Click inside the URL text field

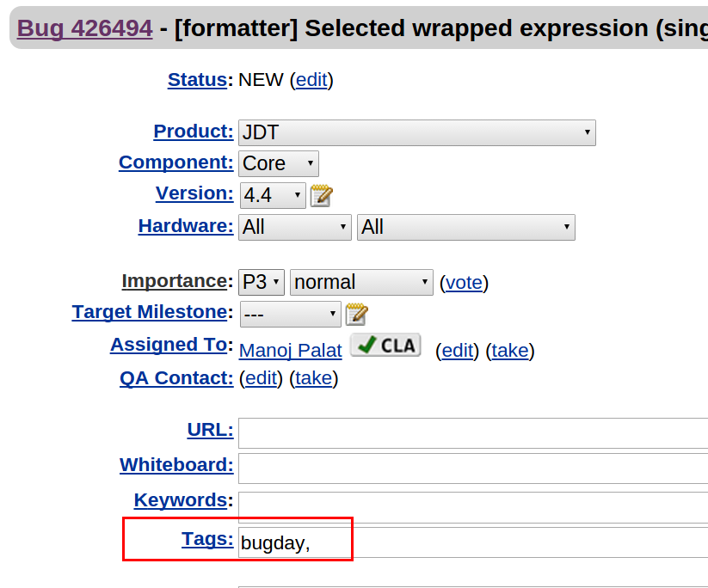click(473, 433)
